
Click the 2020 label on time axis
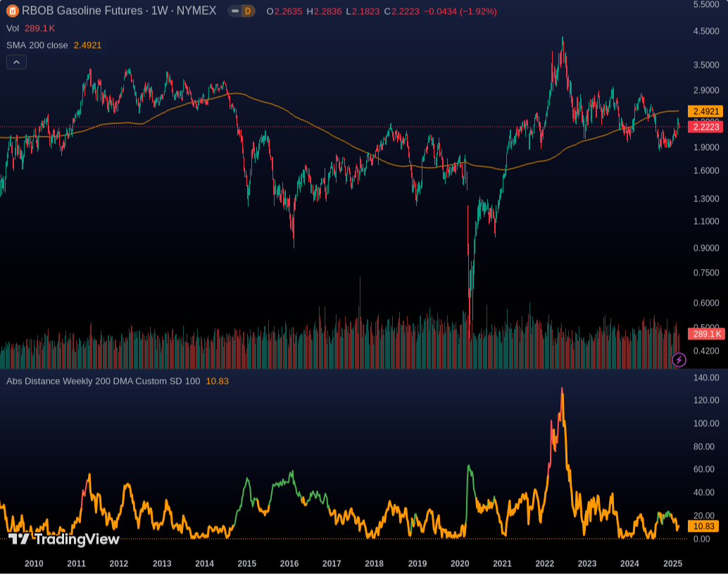coord(460,563)
